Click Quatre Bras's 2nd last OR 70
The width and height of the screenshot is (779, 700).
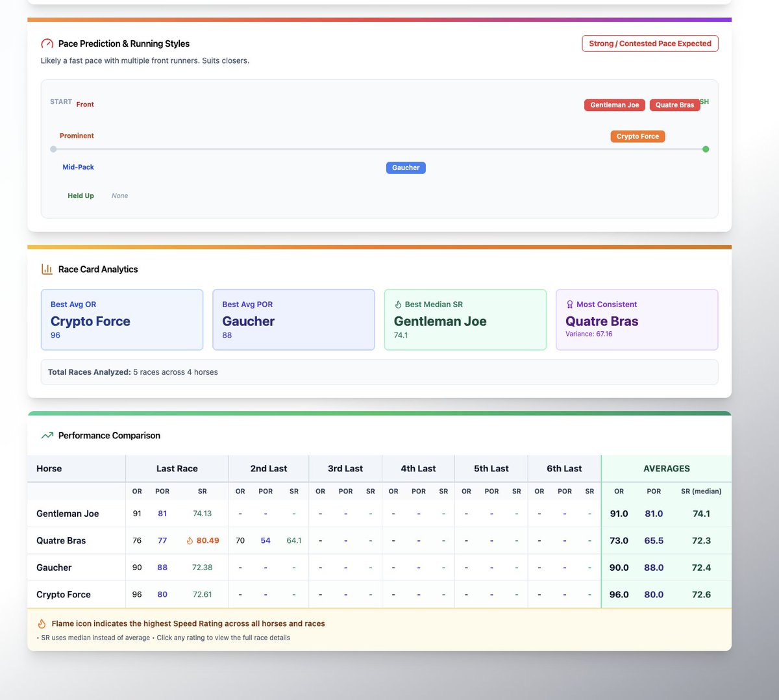click(x=240, y=540)
